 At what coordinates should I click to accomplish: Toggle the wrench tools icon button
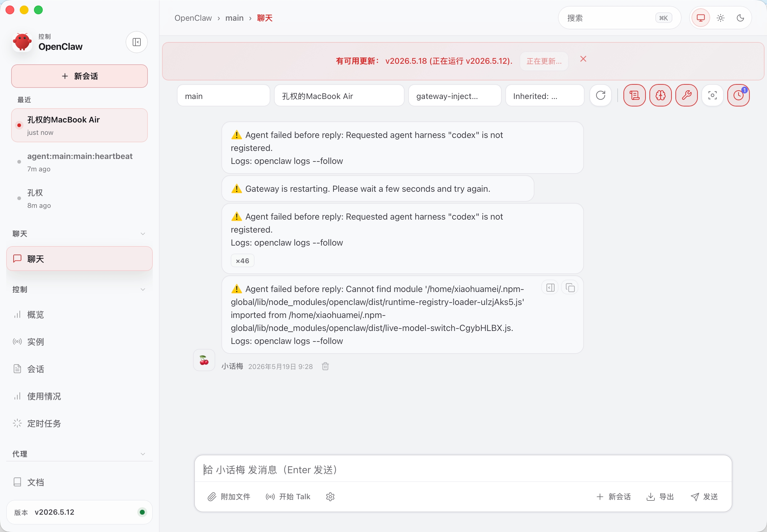click(686, 95)
